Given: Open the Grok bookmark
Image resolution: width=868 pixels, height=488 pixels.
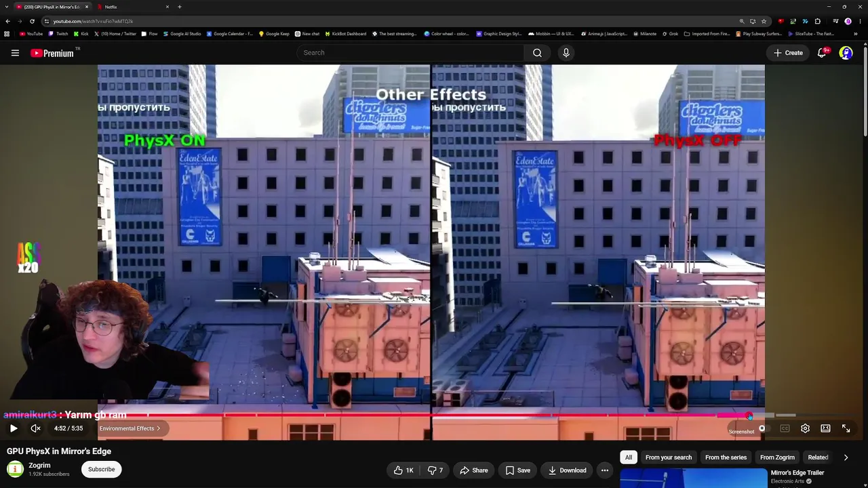Looking at the screenshot, I should tap(669, 34).
